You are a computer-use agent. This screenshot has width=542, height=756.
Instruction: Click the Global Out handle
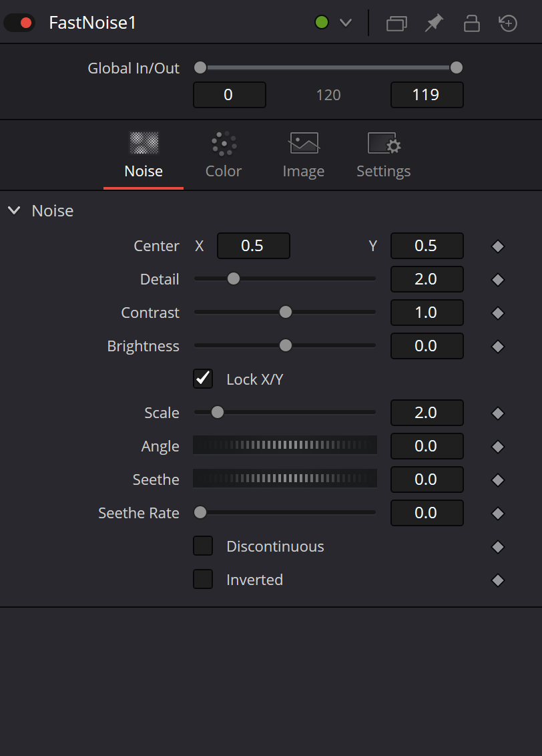(x=457, y=67)
